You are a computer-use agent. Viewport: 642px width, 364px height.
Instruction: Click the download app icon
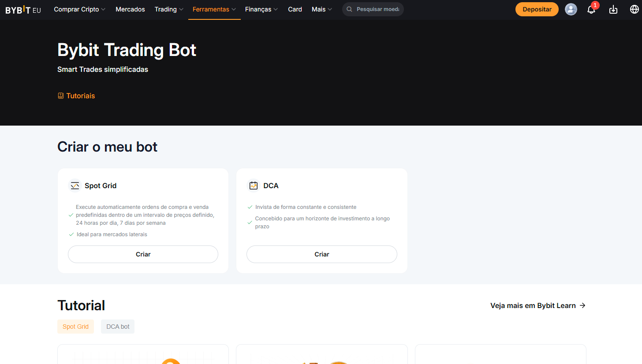pyautogui.click(x=613, y=9)
